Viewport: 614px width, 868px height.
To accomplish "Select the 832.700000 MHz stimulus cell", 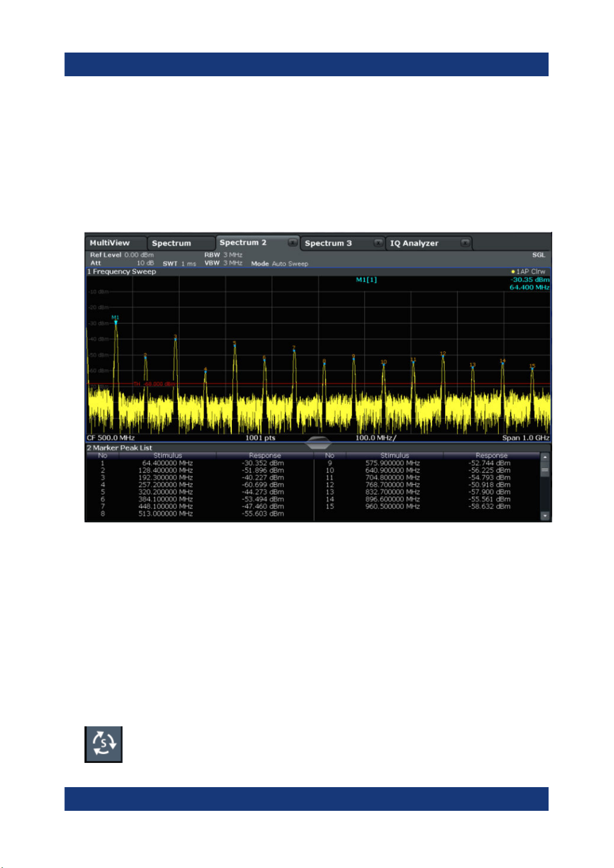I will [x=393, y=492].
